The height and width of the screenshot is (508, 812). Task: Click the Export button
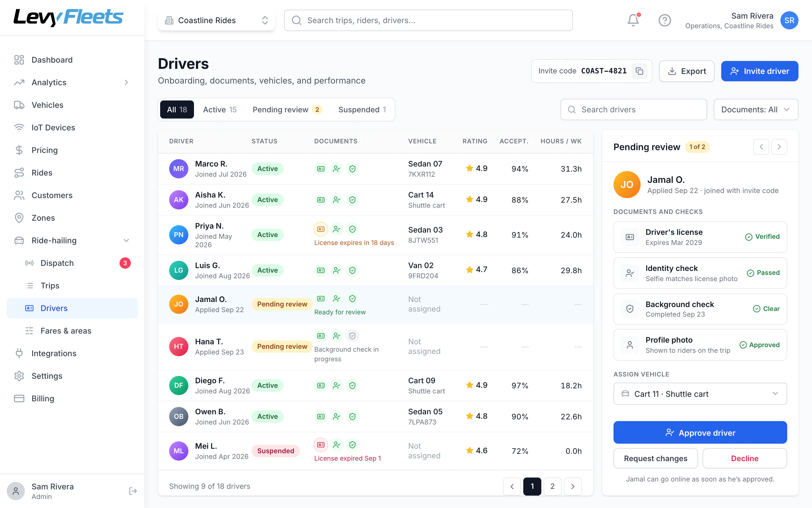point(687,71)
